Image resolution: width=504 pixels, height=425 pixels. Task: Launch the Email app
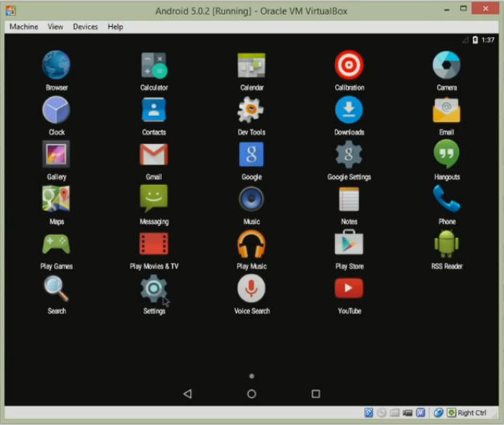coord(447,110)
